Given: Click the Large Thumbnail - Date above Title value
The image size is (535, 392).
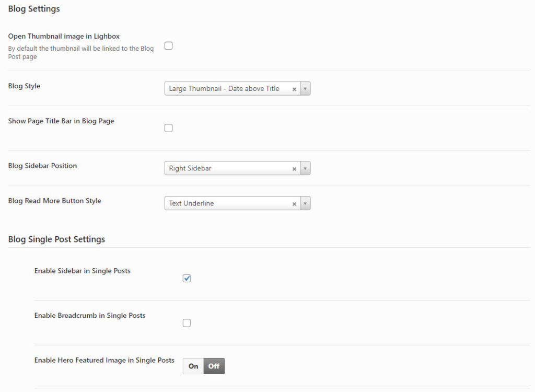Looking at the screenshot, I should click(x=224, y=88).
